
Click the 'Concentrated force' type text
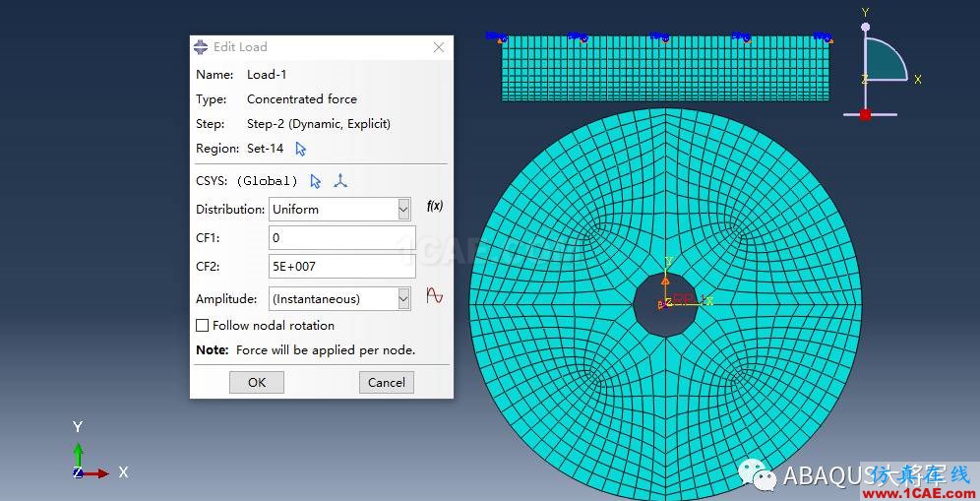[x=302, y=98]
